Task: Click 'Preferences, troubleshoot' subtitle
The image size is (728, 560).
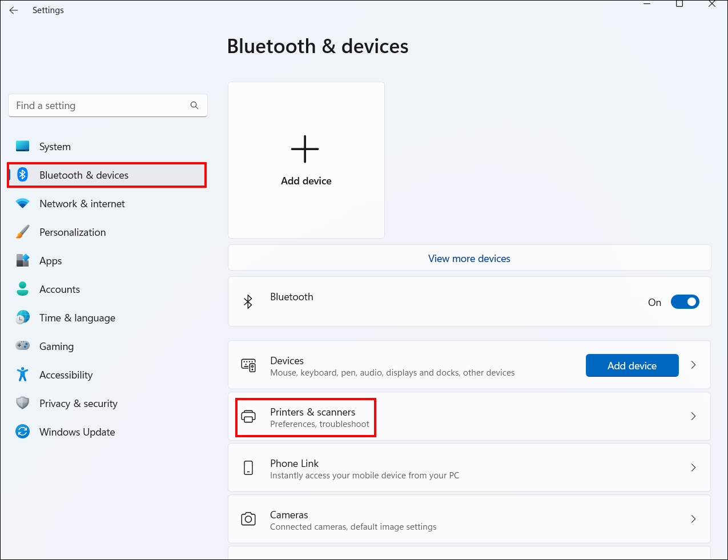Action: [320, 424]
